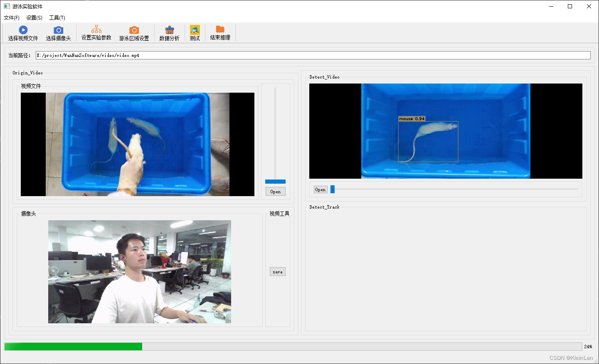
Task: Open the 设置(S) menu
Action: [35, 18]
